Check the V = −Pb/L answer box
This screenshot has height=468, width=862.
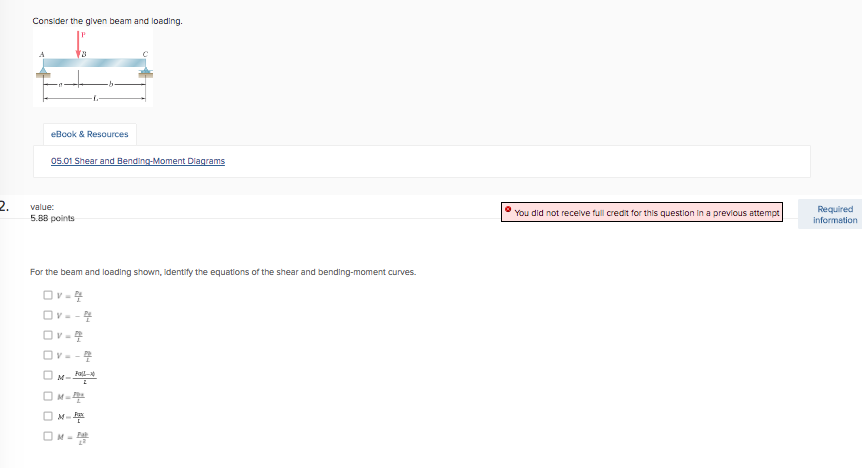coord(48,355)
